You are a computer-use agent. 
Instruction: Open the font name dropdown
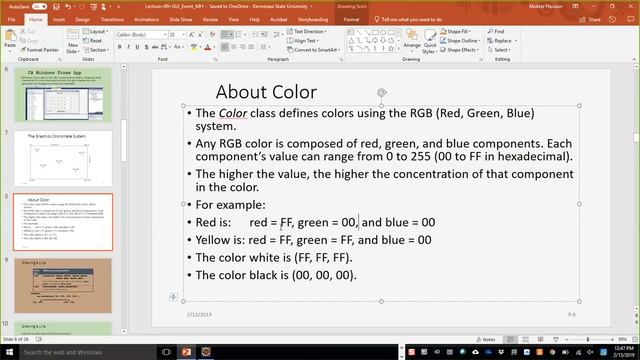tap(165, 35)
